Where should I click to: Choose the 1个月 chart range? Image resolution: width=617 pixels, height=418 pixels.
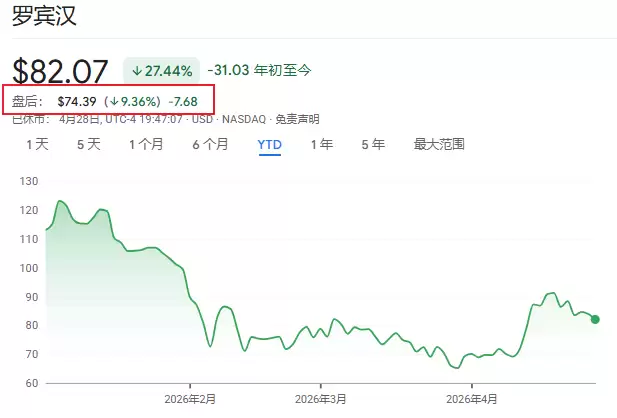coord(146,144)
